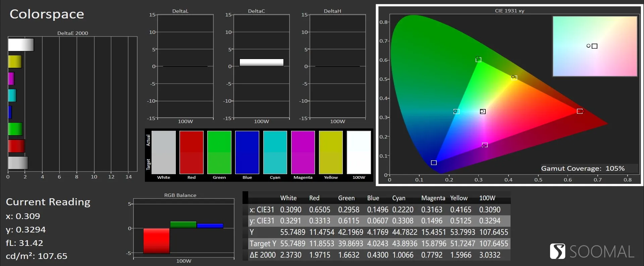
Task: Click the gray bottom bar in DeltaE 2000 chart
Action: [18, 163]
